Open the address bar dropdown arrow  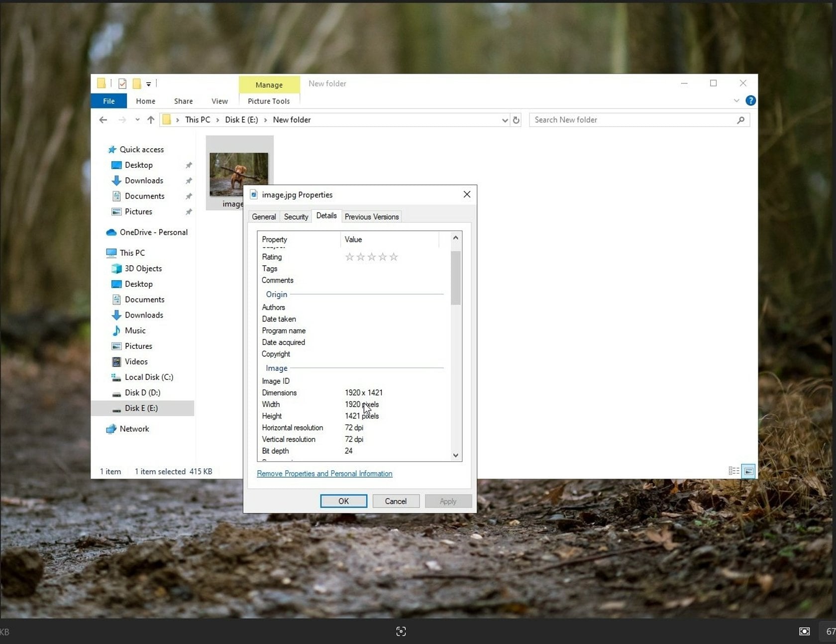tap(505, 119)
